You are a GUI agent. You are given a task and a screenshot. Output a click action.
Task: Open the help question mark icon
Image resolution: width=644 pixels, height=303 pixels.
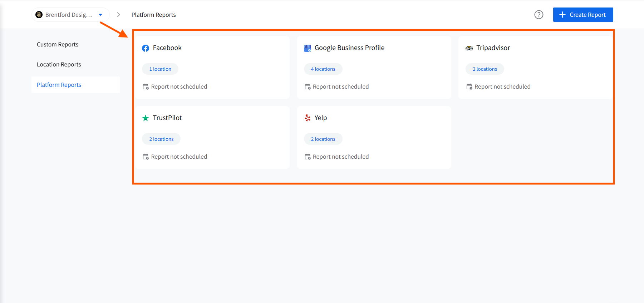click(x=539, y=15)
